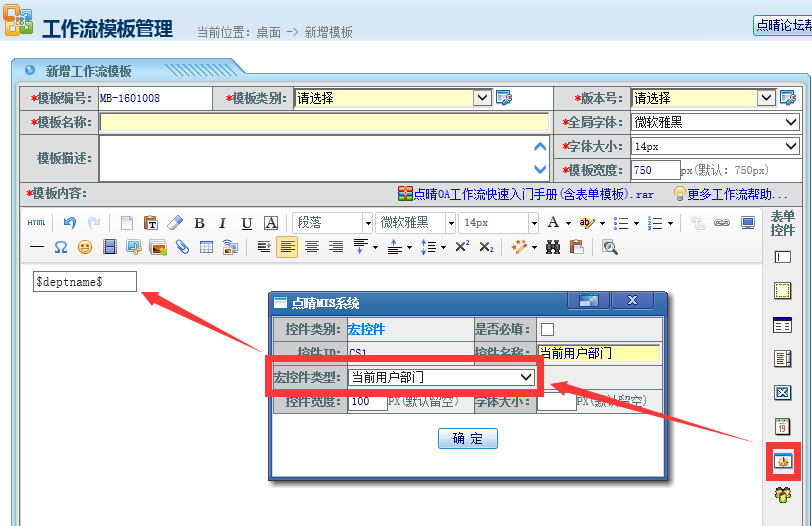Screen dimensions: 812x526
Task: Click the insert table icon
Action: (206, 247)
